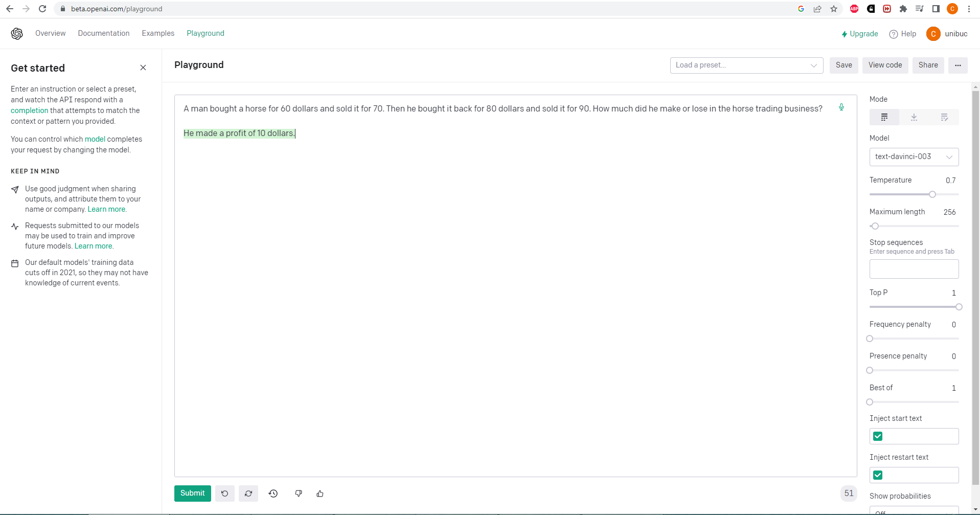The image size is (980, 515).
Task: Click the Temperature slider handle
Action: tap(932, 194)
